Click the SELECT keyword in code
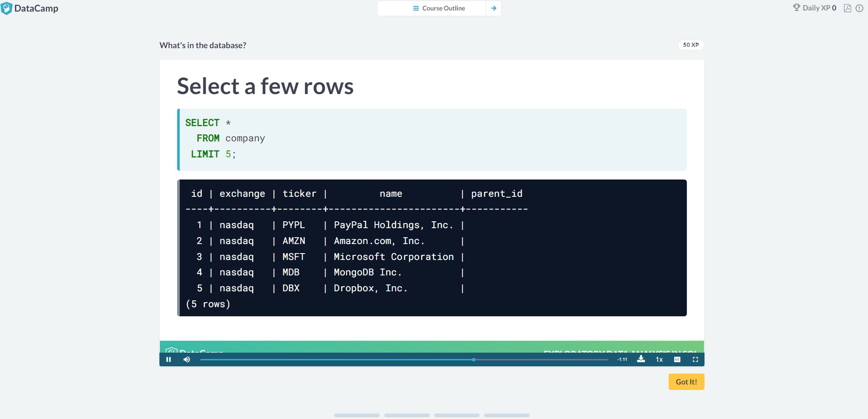 coord(202,123)
